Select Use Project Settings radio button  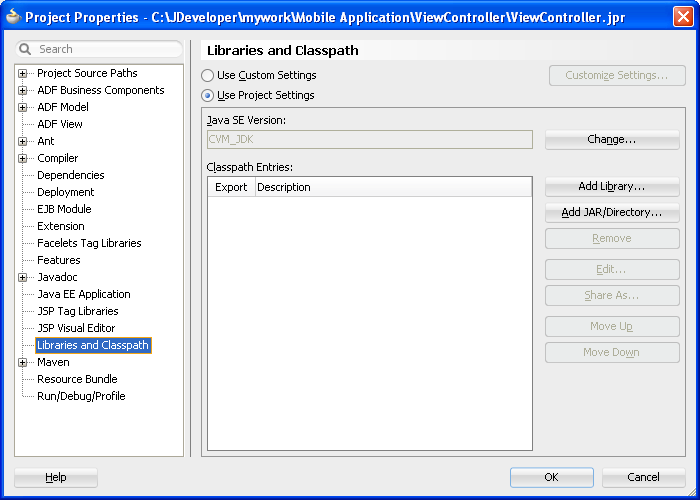(x=207, y=96)
